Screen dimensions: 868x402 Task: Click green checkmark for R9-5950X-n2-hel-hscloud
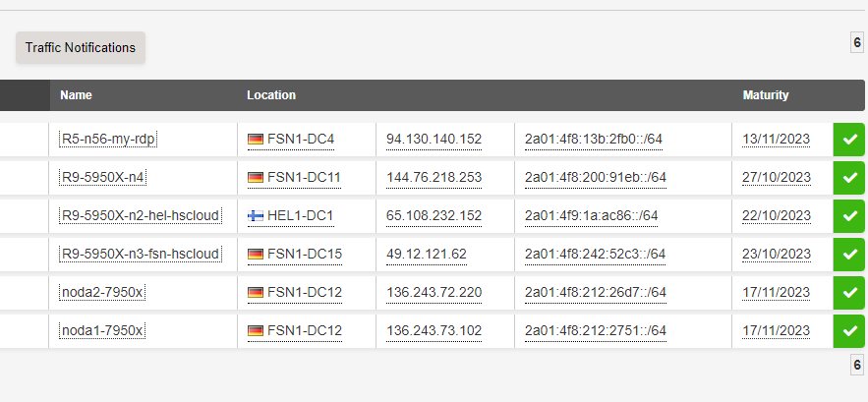[849, 216]
